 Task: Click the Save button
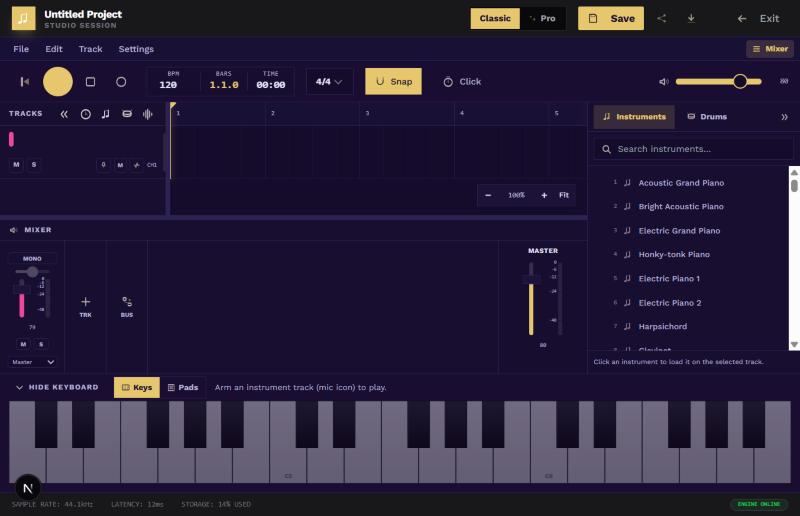[x=611, y=18]
